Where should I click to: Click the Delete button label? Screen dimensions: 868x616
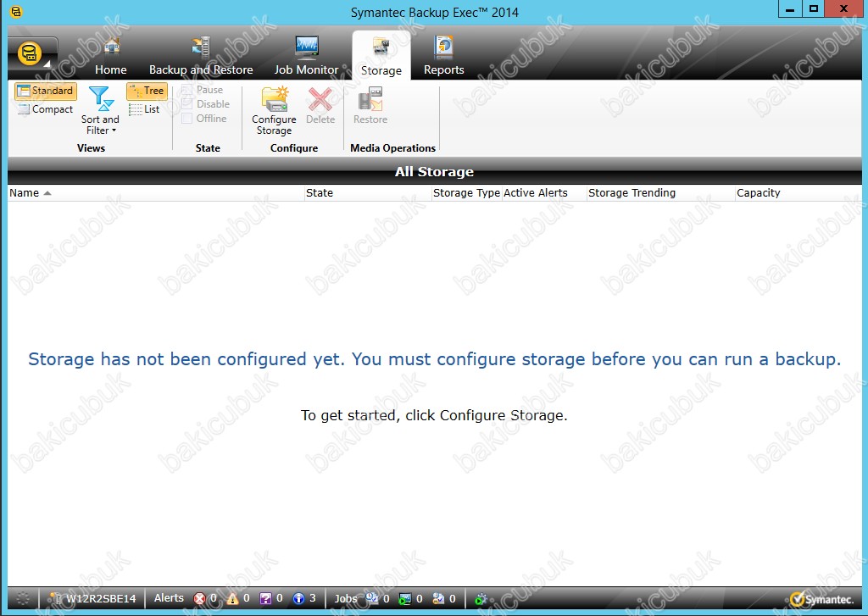[320, 119]
